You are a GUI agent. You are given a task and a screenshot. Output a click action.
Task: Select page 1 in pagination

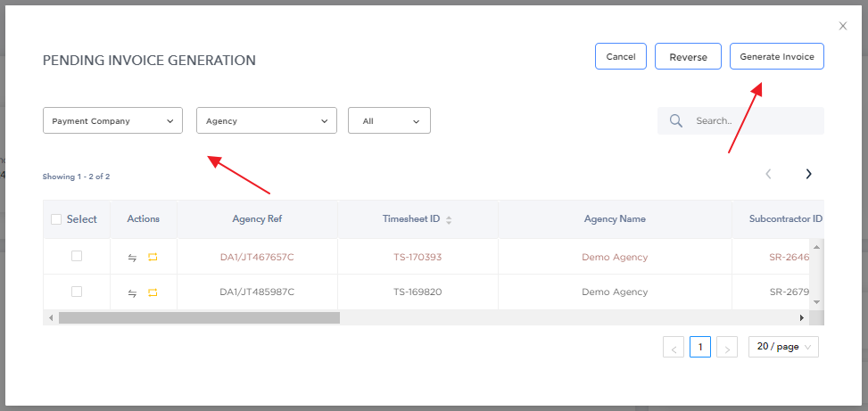coord(700,347)
